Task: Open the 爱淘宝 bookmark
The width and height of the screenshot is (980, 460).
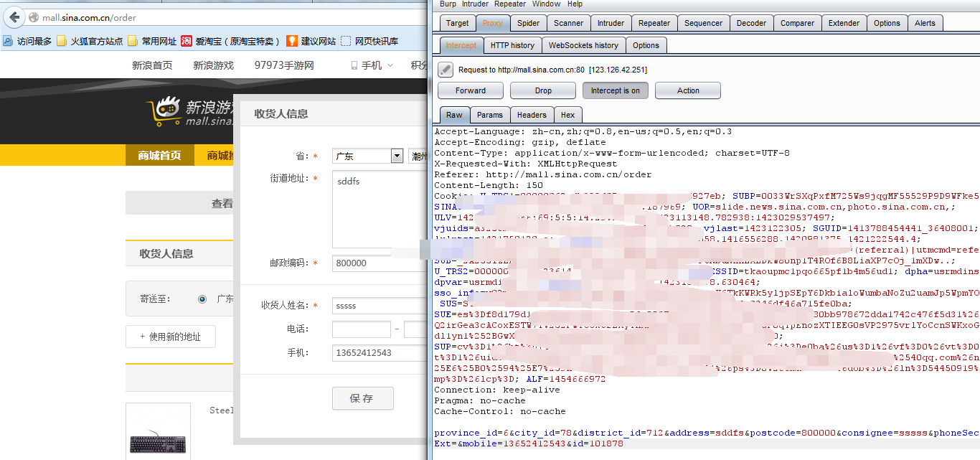Action: [231, 41]
